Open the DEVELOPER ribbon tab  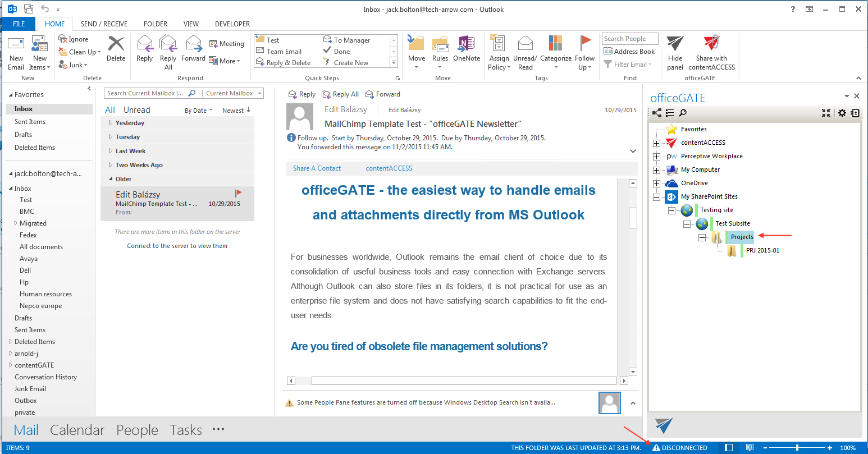pyautogui.click(x=232, y=24)
